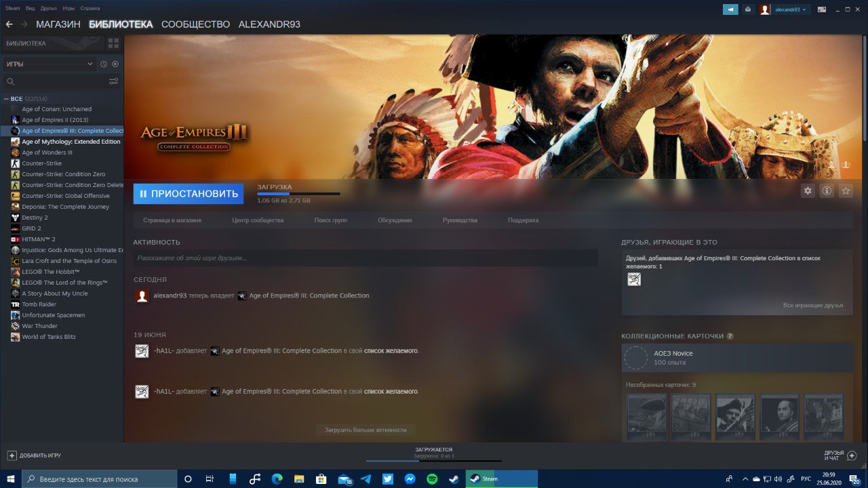Open trading cards help question icon

730,336
